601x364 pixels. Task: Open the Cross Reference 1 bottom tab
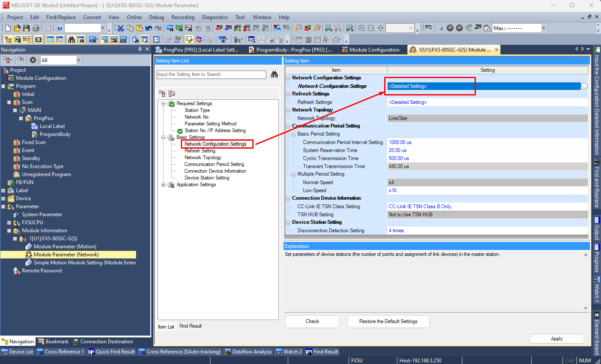(x=60, y=352)
